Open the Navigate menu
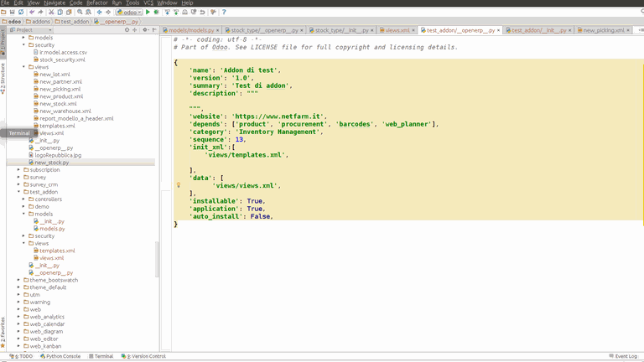The height and width of the screenshot is (362, 644). click(55, 3)
